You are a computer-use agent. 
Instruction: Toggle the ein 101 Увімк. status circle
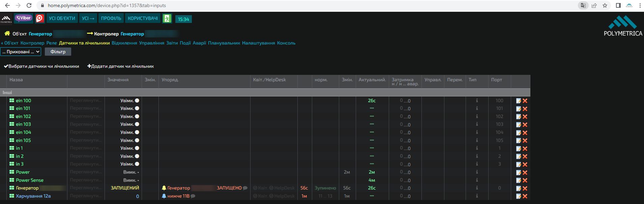click(x=137, y=109)
